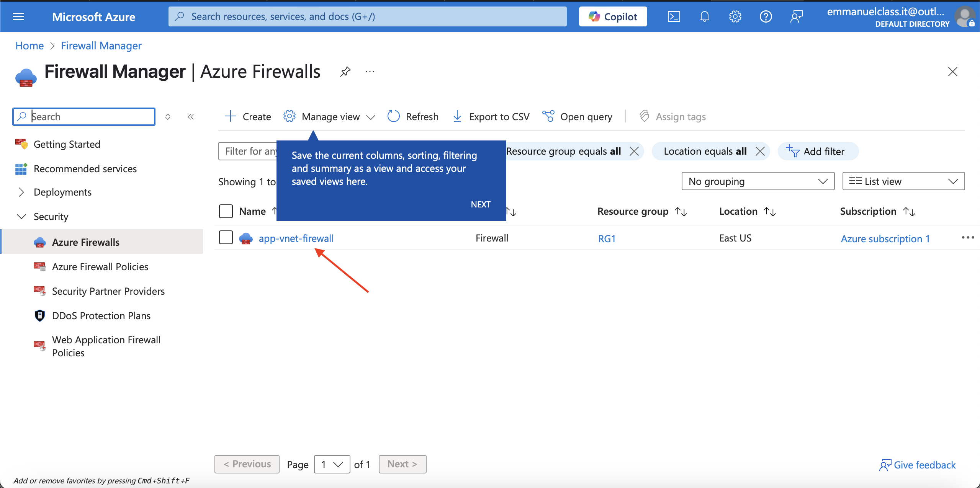This screenshot has width=980, height=488.
Task: Click the Copilot button
Action: [x=613, y=16]
